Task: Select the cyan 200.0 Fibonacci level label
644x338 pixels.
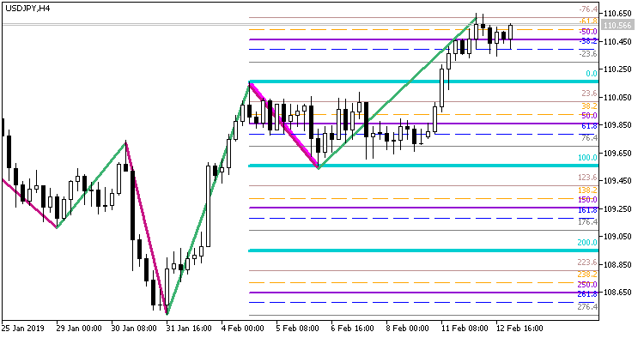Action: click(x=587, y=242)
